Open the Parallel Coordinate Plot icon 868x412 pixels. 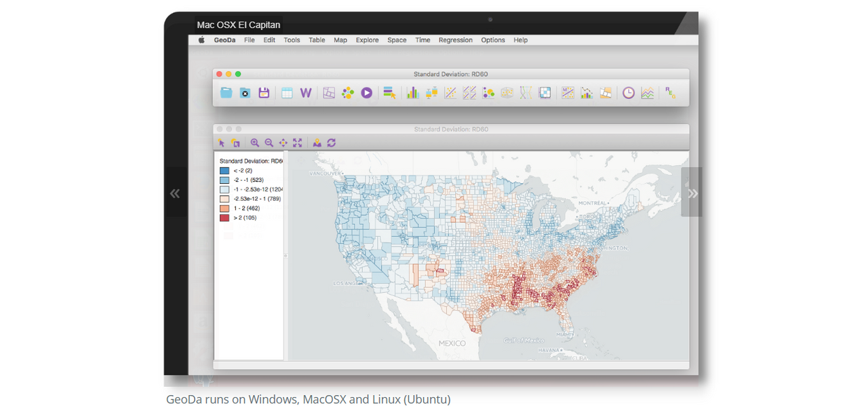[x=526, y=93]
